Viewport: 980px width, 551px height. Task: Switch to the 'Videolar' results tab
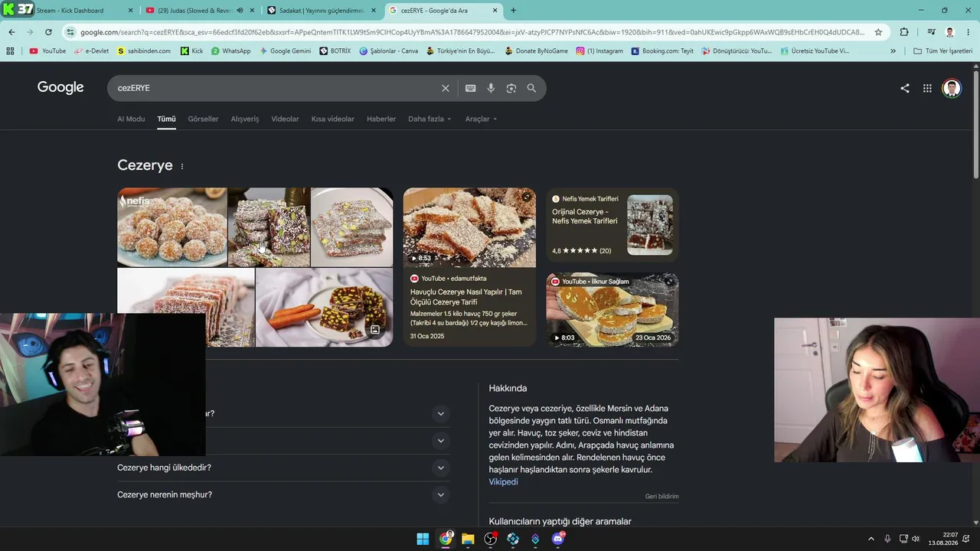[285, 119]
